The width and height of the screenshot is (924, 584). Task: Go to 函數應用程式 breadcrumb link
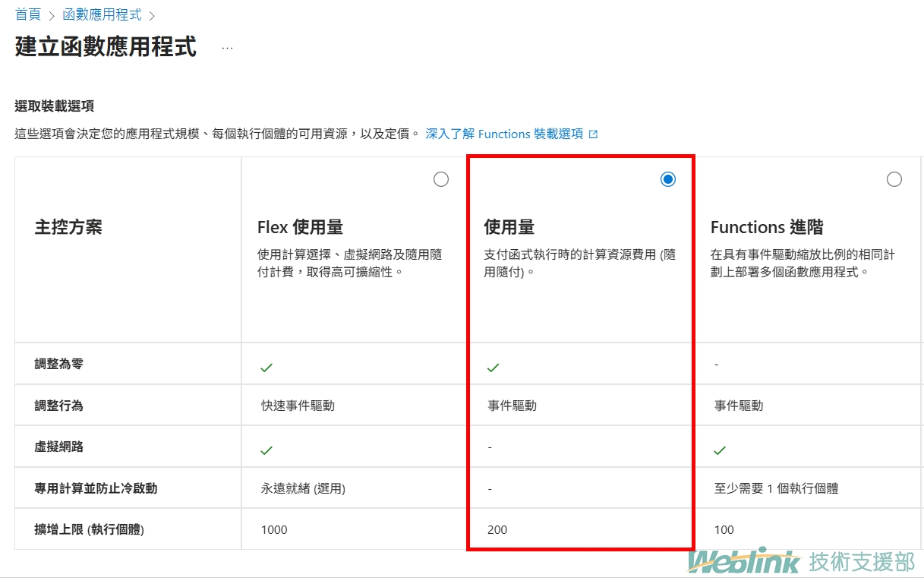[x=102, y=14]
